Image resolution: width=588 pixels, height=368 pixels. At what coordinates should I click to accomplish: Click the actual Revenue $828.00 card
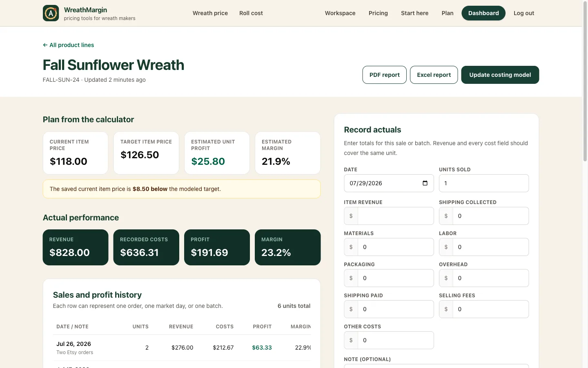tap(76, 247)
